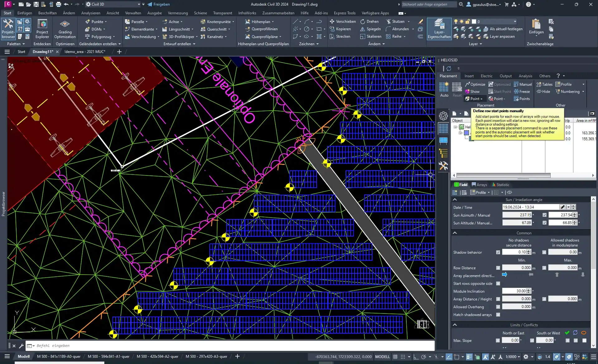Enable Start rows opposite side
The image size is (598, 364).
coord(498,283)
